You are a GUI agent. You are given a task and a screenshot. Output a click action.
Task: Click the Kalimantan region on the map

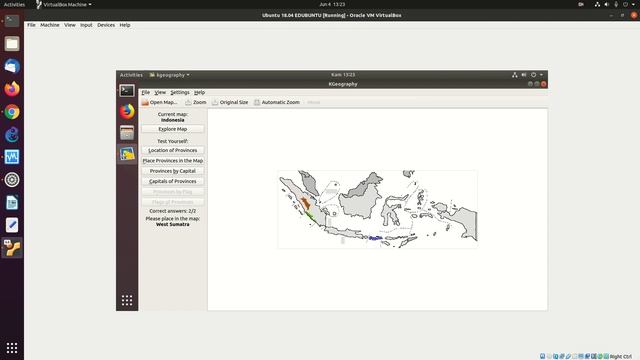coord(360,203)
